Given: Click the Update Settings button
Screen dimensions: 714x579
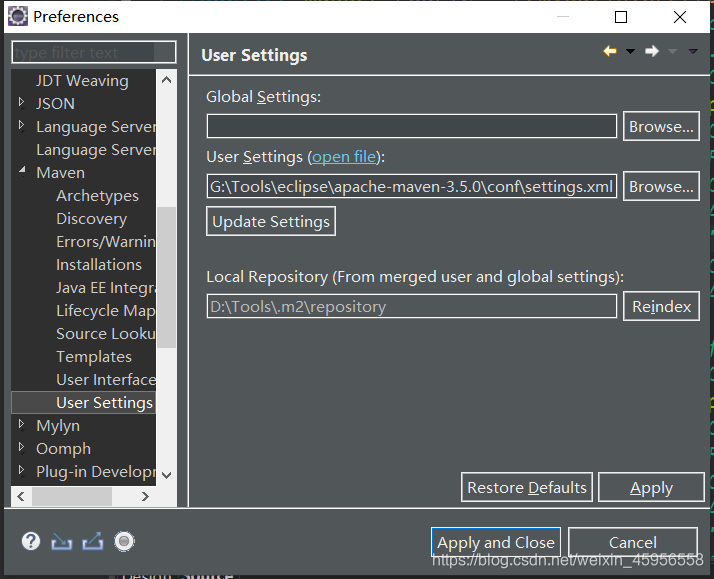Looking at the screenshot, I should (x=271, y=221).
